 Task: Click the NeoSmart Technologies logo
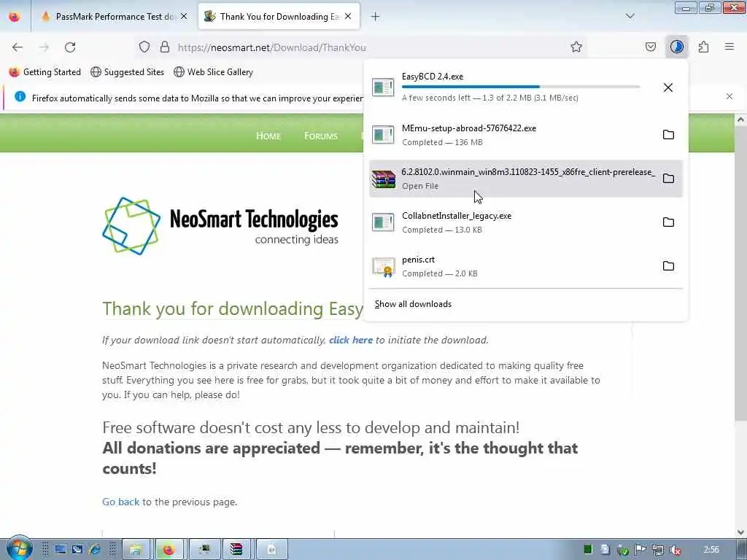point(220,226)
